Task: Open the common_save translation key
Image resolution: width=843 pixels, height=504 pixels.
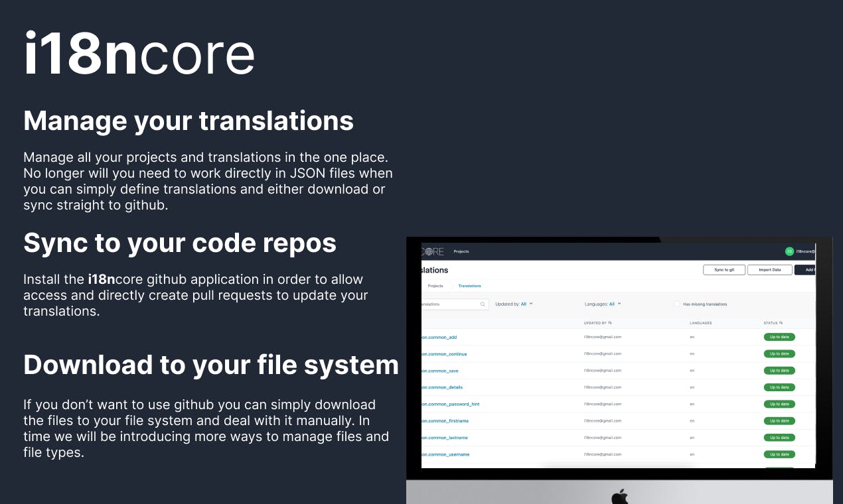Action: (x=439, y=371)
